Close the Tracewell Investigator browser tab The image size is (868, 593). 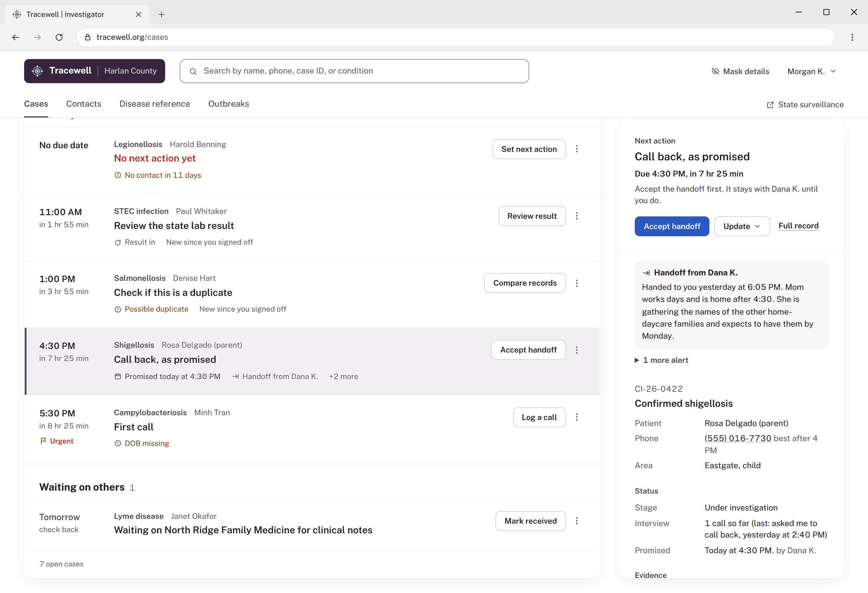click(139, 14)
